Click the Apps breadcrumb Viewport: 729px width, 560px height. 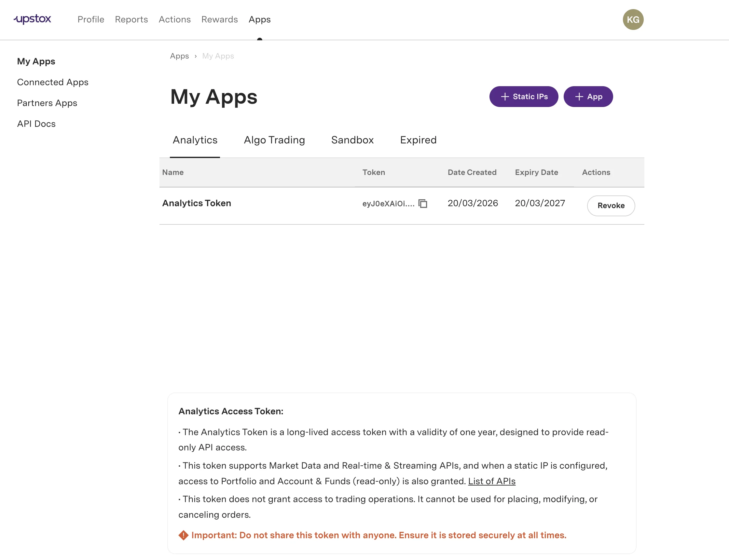tap(179, 56)
